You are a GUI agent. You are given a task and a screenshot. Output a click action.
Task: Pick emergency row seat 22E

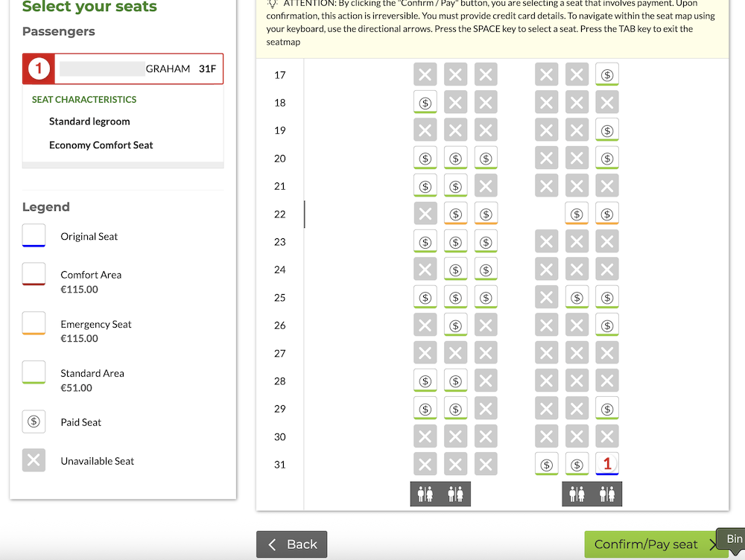577,214
